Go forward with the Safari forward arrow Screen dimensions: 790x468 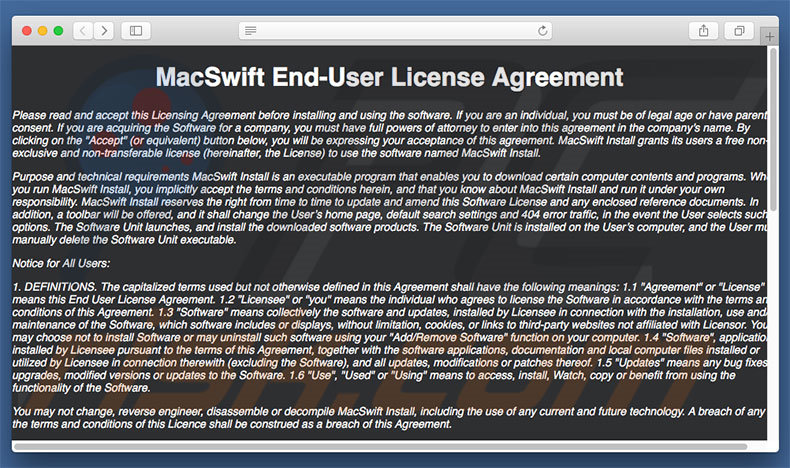pos(104,31)
